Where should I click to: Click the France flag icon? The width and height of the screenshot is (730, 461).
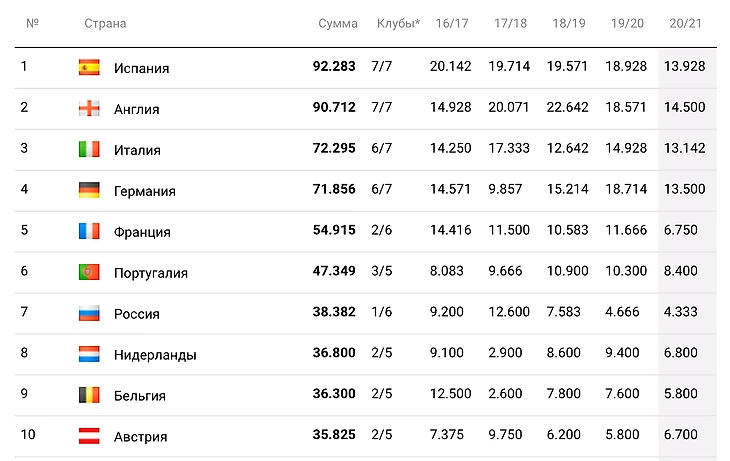pos(89,232)
